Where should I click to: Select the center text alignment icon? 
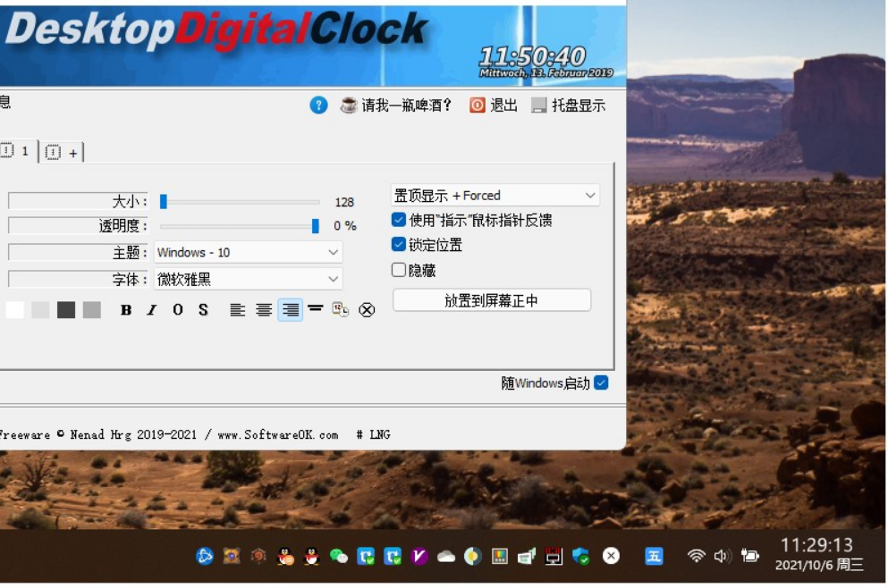pyautogui.click(x=263, y=310)
